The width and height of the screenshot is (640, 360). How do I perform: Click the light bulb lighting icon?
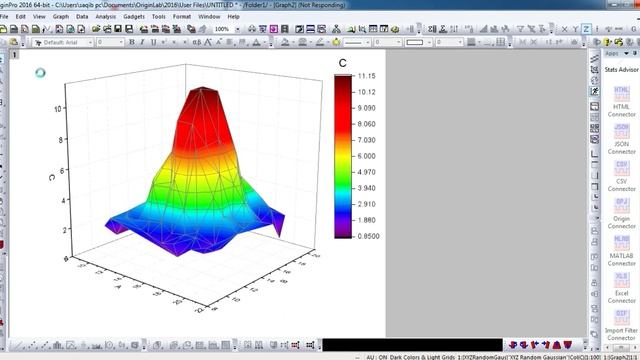point(336,42)
